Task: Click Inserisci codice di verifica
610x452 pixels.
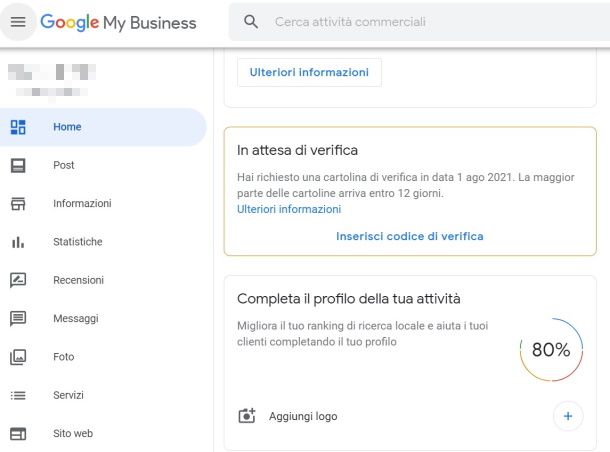Action: (410, 237)
